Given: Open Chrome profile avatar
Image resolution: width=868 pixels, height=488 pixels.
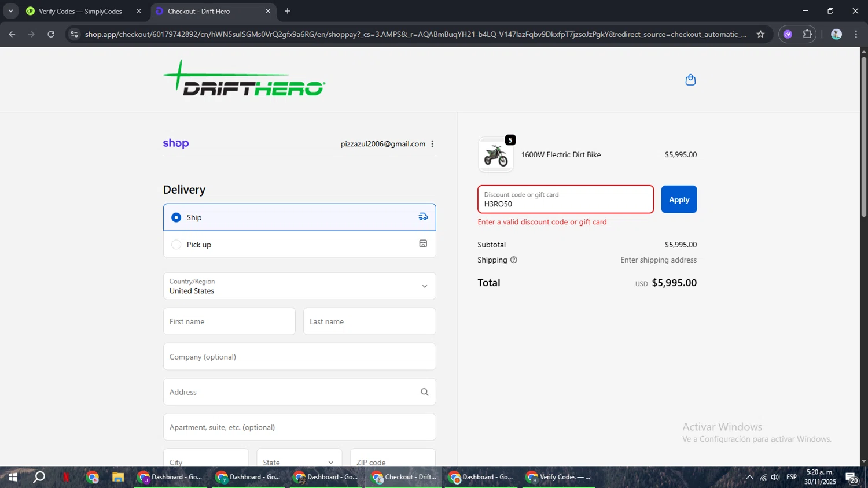Looking at the screenshot, I should [836, 34].
